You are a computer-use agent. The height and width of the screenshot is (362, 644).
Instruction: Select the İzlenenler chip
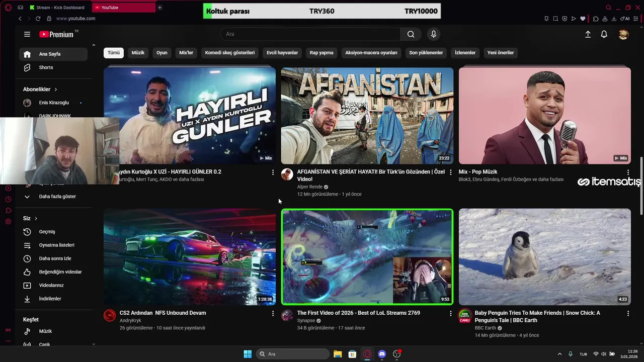tap(465, 53)
